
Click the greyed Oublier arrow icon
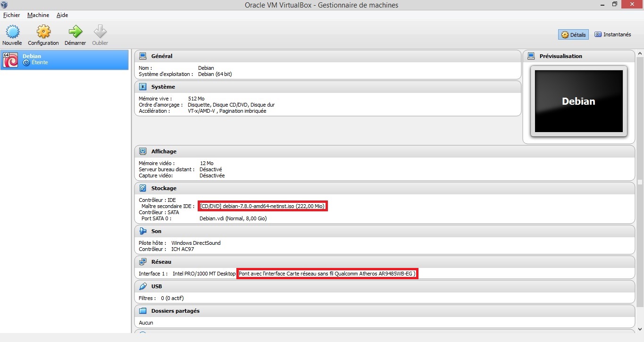pos(100,32)
